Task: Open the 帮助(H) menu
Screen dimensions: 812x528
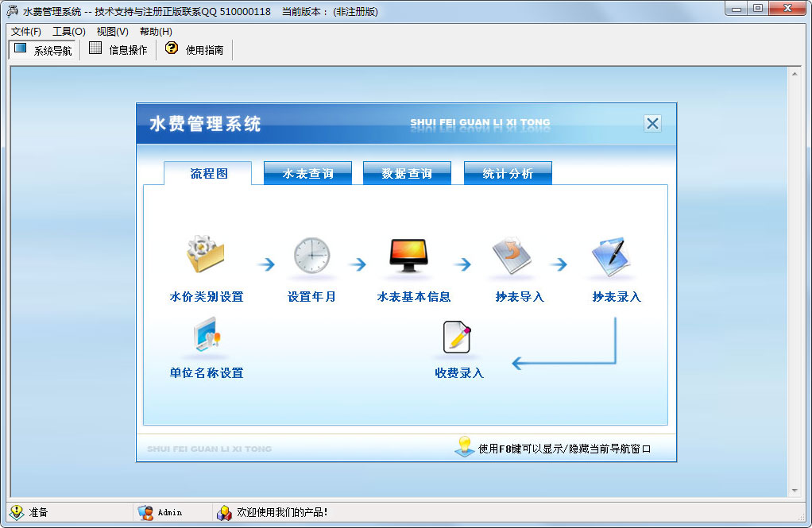Action: pyautogui.click(x=156, y=32)
